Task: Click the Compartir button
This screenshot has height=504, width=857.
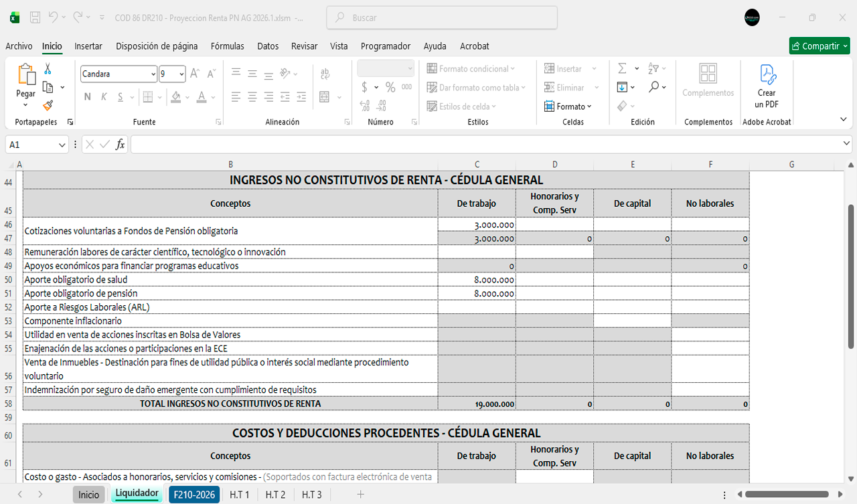Action: [819, 46]
